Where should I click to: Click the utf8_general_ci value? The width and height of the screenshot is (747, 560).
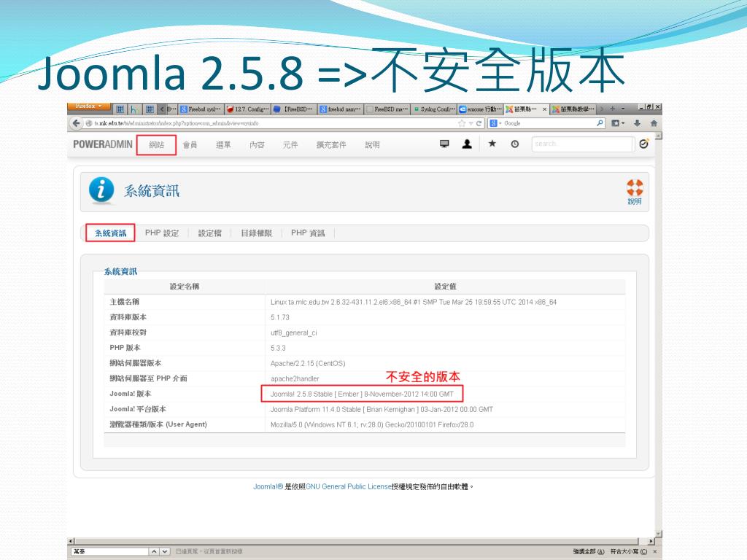coord(293,332)
